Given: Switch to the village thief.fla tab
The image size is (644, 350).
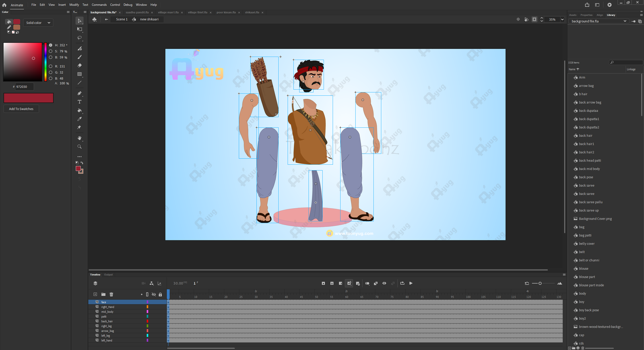Looking at the screenshot, I should coord(197,12).
